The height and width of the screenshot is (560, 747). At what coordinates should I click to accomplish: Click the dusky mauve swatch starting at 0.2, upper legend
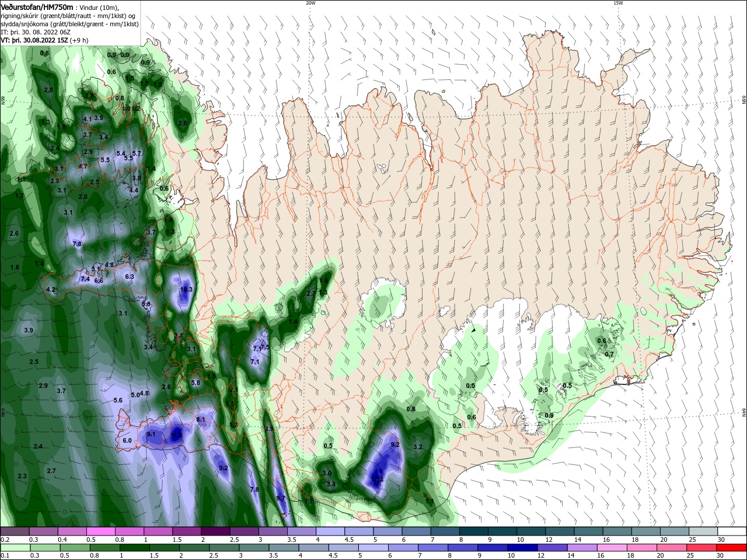click(15, 531)
